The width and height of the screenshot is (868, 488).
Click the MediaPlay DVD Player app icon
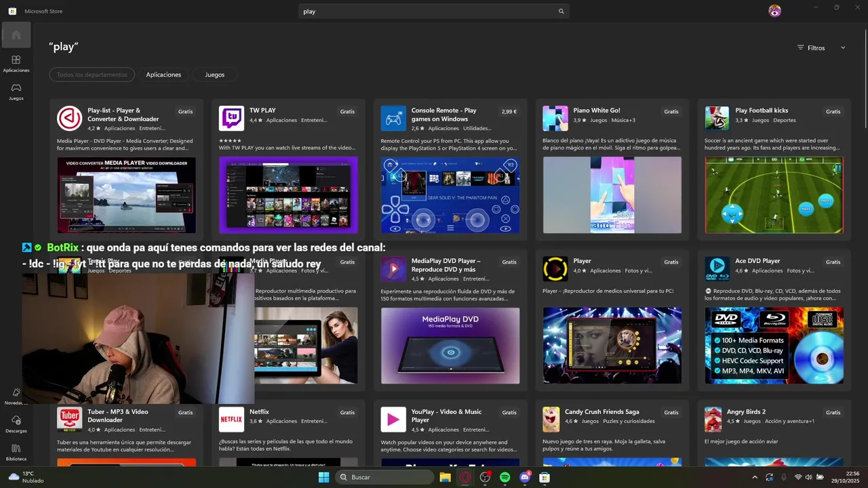point(393,269)
